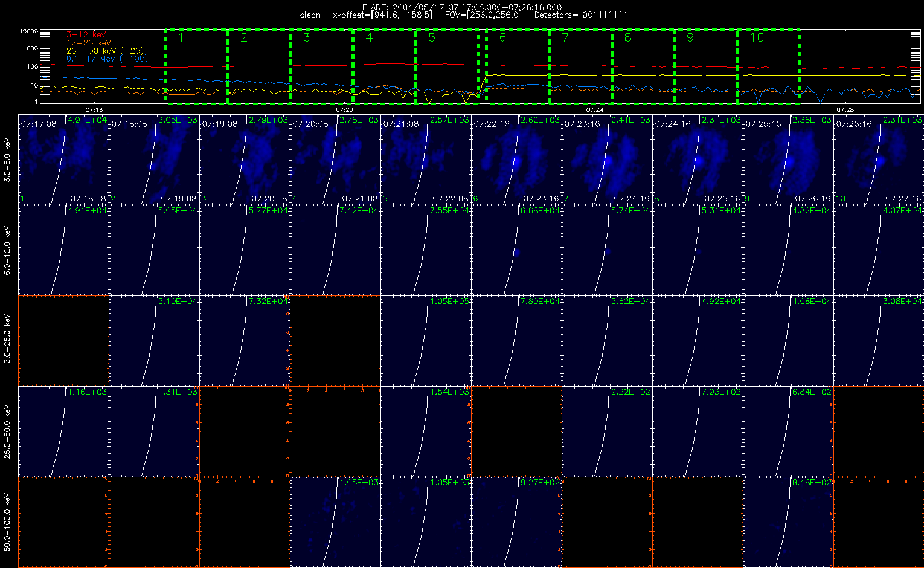Image resolution: width=924 pixels, height=568 pixels.
Task: Click the "6.0-12.0 keV" row label
Action: coord(7,250)
